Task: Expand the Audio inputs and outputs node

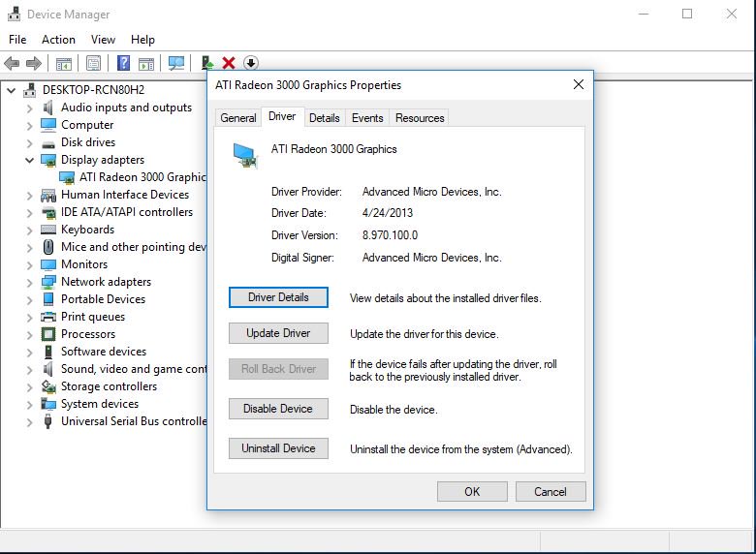Action: point(30,108)
